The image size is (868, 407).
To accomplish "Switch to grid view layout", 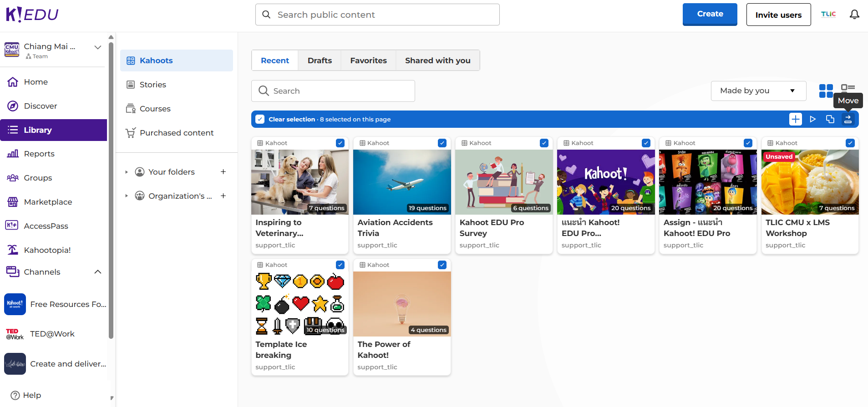I will tap(826, 91).
